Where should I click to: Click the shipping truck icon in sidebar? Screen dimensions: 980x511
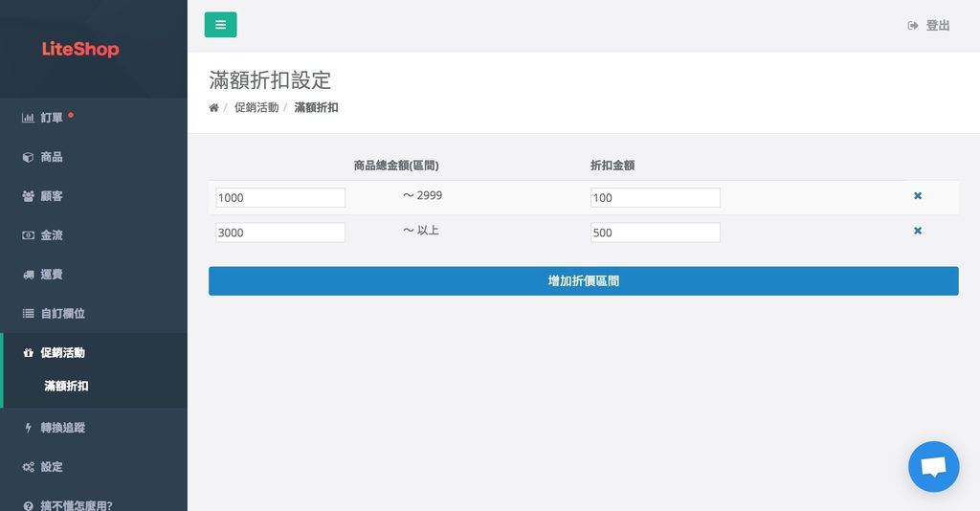pyautogui.click(x=28, y=275)
